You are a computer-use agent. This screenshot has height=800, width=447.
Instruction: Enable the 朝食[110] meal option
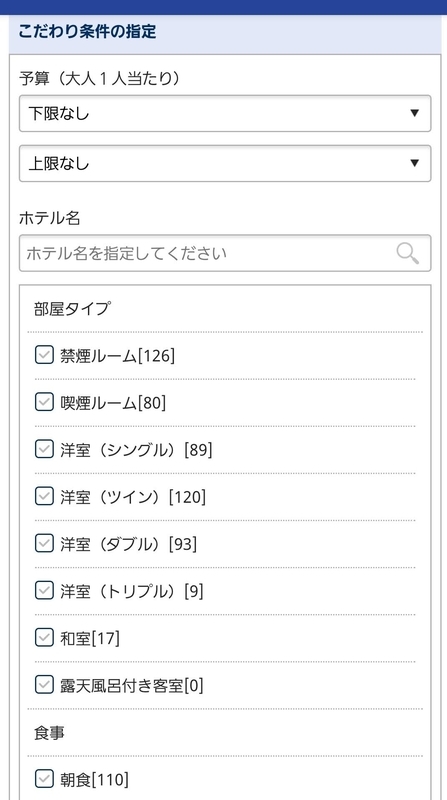[44, 779]
